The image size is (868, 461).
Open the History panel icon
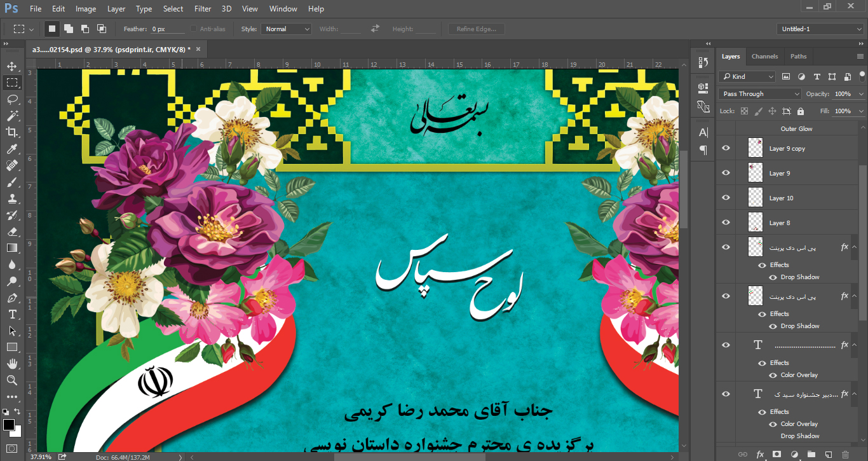coord(703,62)
